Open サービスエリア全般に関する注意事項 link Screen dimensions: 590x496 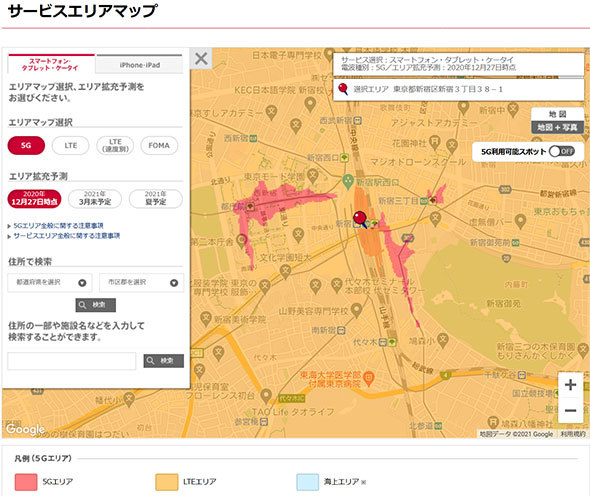67,236
